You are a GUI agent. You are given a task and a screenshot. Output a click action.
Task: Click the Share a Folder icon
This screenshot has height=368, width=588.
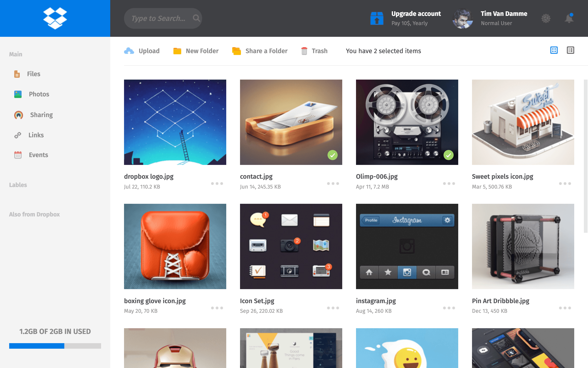pos(236,51)
